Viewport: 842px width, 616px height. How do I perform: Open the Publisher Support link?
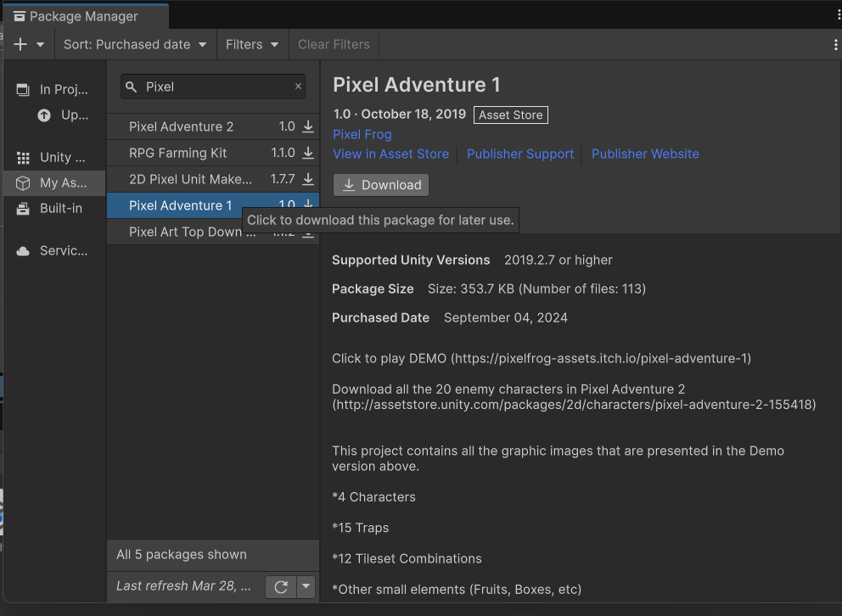[519, 154]
